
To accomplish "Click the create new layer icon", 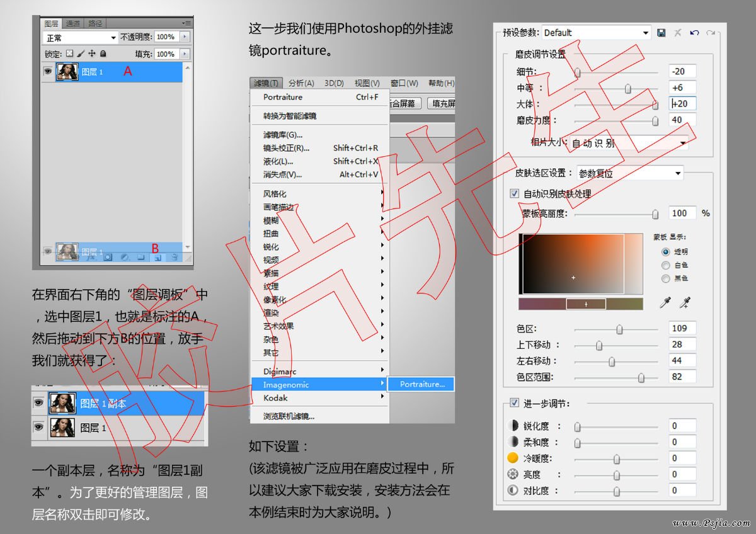I will pos(157,257).
